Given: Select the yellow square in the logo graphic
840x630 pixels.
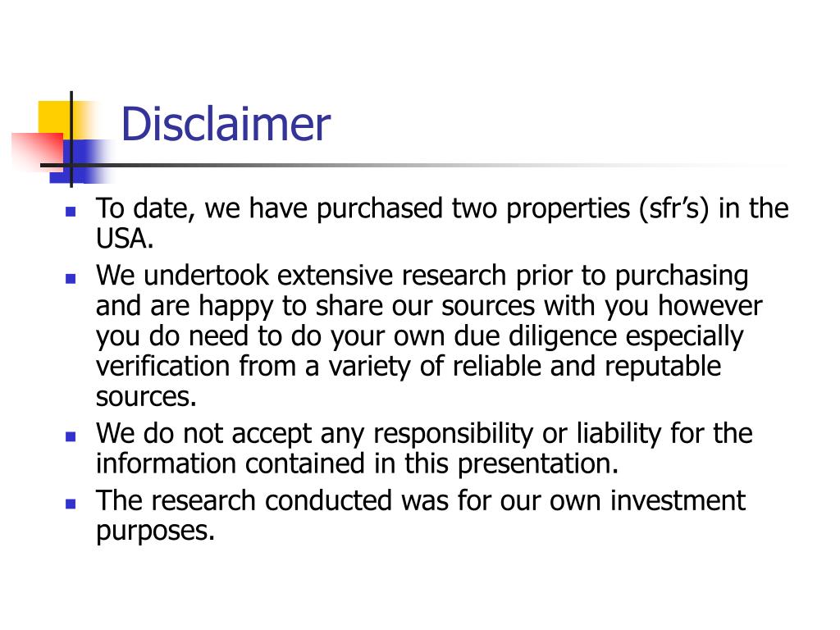Looking at the screenshot, I should click(54, 120).
